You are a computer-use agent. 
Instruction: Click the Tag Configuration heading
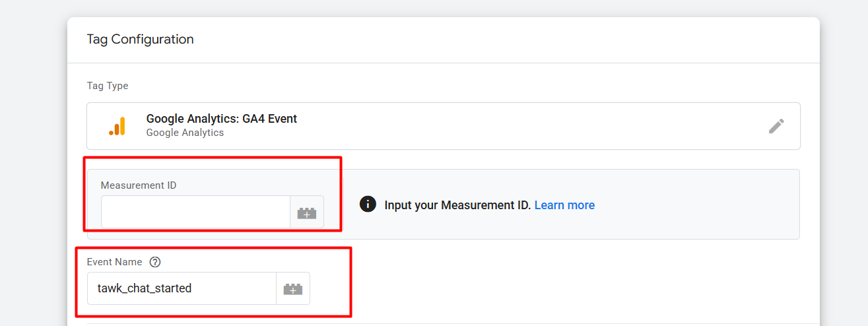click(141, 39)
